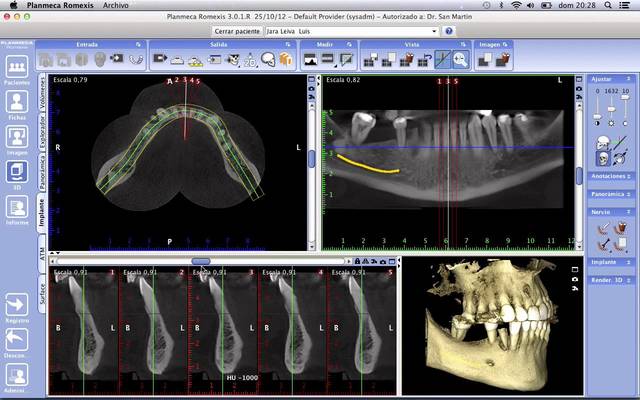Open the Informe module in sidebar

pyautogui.click(x=17, y=207)
